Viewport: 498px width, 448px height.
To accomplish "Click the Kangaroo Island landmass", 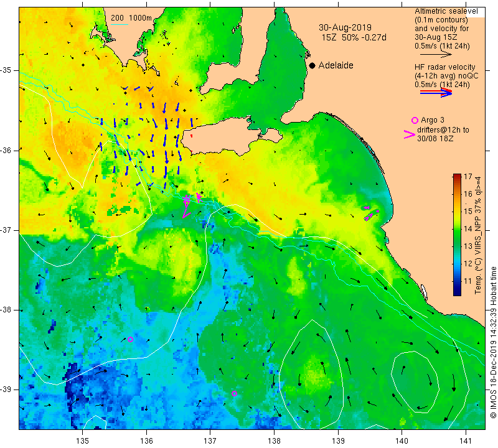I will (x=222, y=136).
